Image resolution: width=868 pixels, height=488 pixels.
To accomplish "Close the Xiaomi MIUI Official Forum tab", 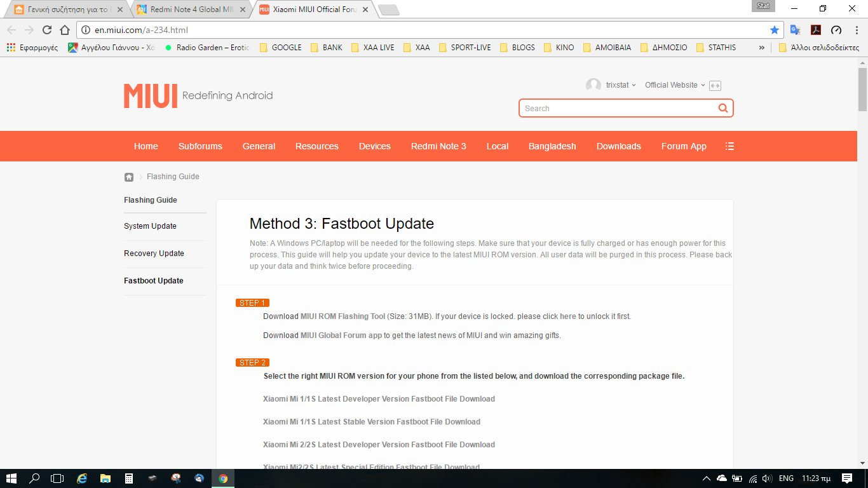I will 365,10.
